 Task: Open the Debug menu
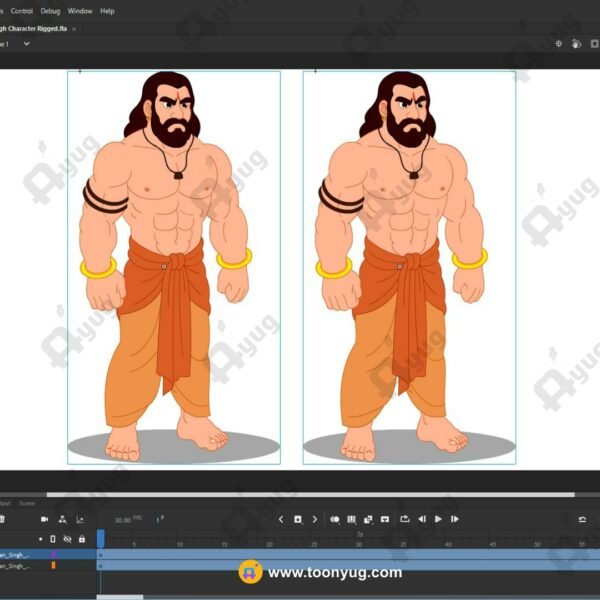pos(51,11)
